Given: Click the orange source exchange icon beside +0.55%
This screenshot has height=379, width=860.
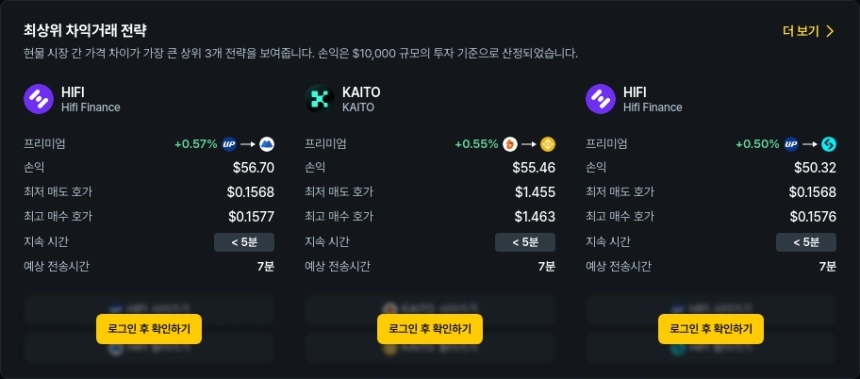Looking at the screenshot, I should [511, 144].
